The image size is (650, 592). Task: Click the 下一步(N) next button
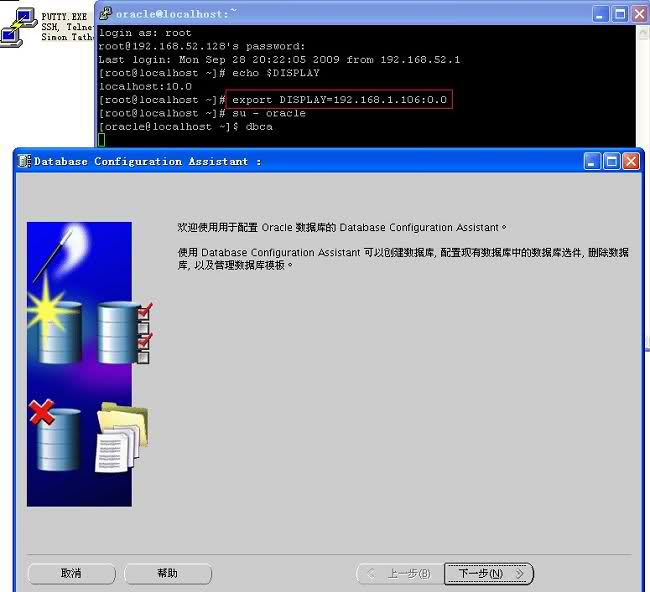point(489,573)
